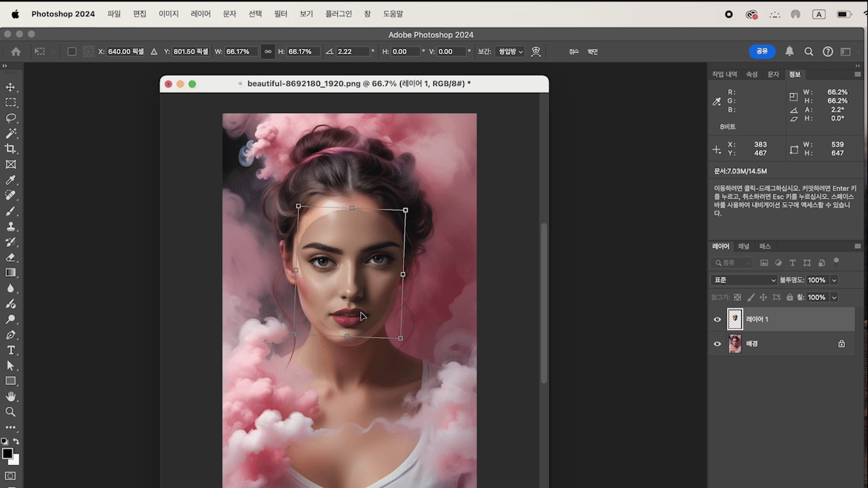868x488 pixels.
Task: Open the 표준 blend mode dropdown
Action: pos(744,280)
